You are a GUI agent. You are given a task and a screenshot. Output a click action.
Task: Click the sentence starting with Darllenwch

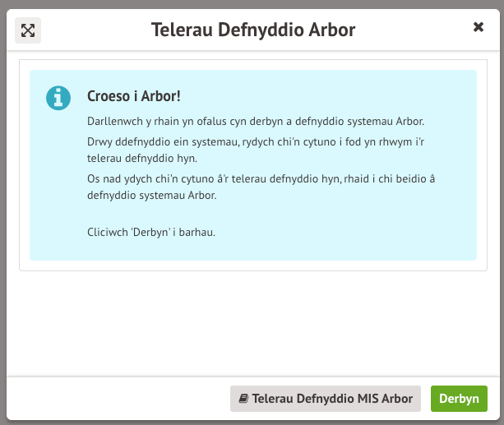[x=255, y=121]
